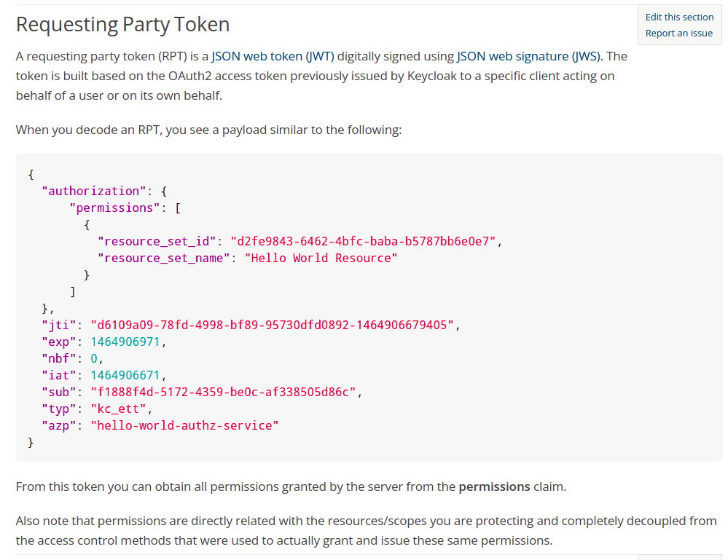
Task: Click the "When you decode an RPT" sentence
Action: point(208,130)
